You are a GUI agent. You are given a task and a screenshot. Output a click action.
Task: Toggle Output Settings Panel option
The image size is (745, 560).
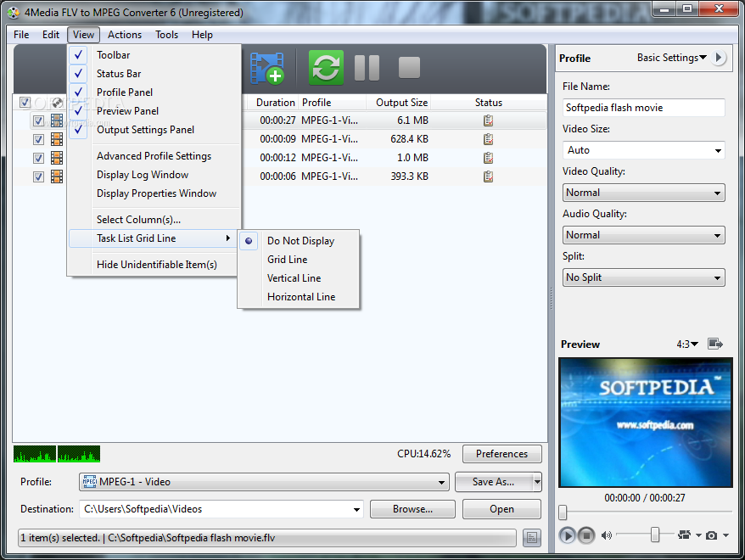(x=155, y=130)
